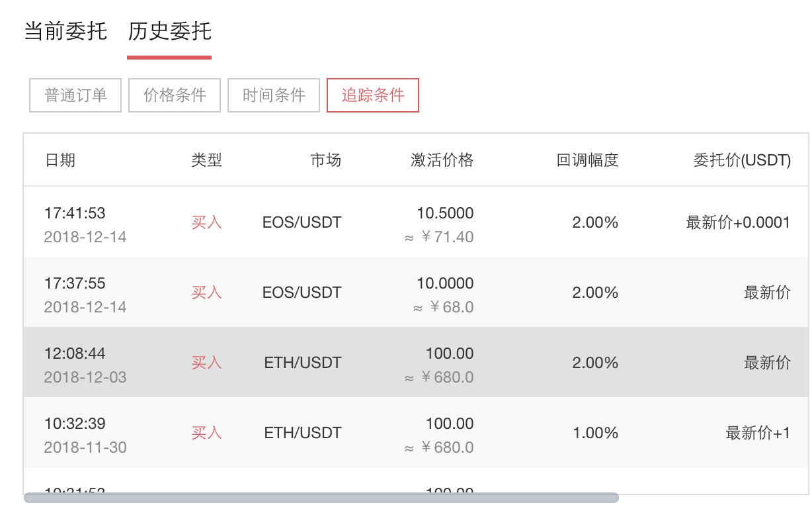
Task: Click the 最新价+0.0001 order price cell
Action: click(738, 222)
